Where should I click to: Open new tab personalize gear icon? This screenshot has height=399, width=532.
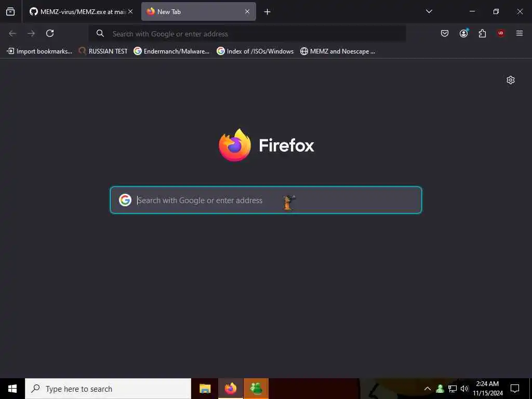[x=511, y=80]
